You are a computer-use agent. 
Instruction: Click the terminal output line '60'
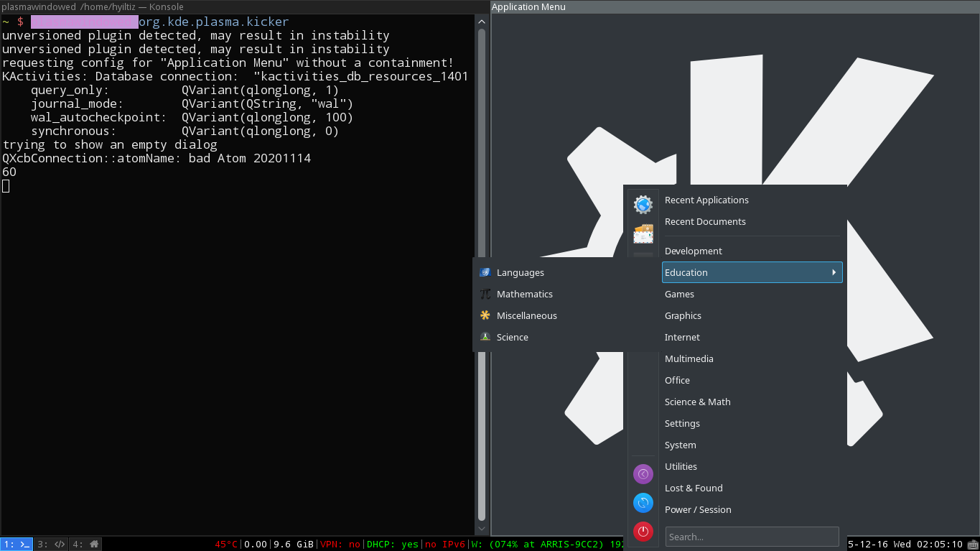point(9,172)
